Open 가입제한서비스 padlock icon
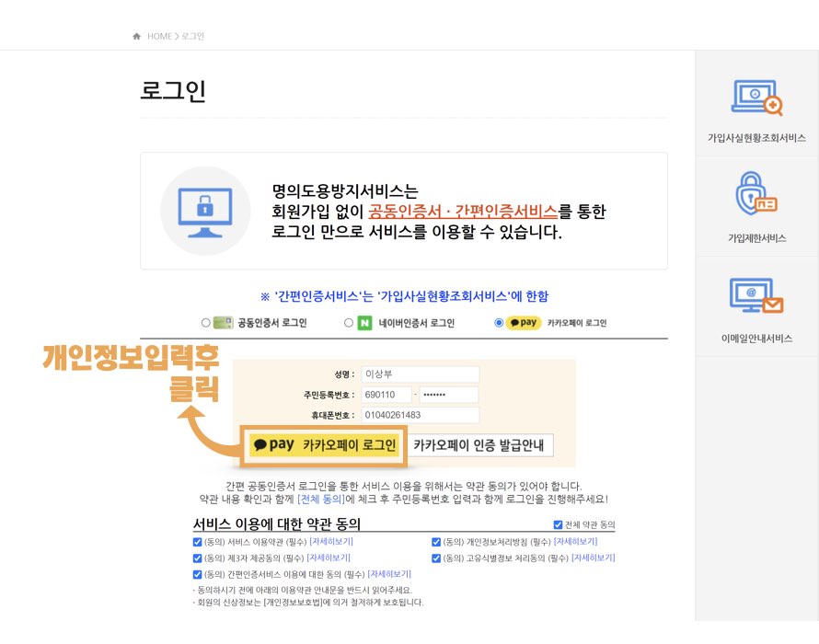 pos(756,194)
